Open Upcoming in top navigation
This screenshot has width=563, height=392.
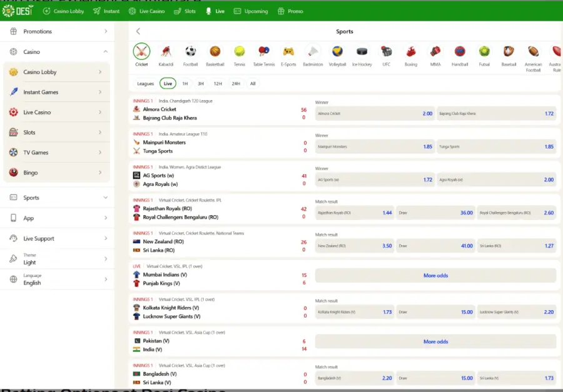251,11
